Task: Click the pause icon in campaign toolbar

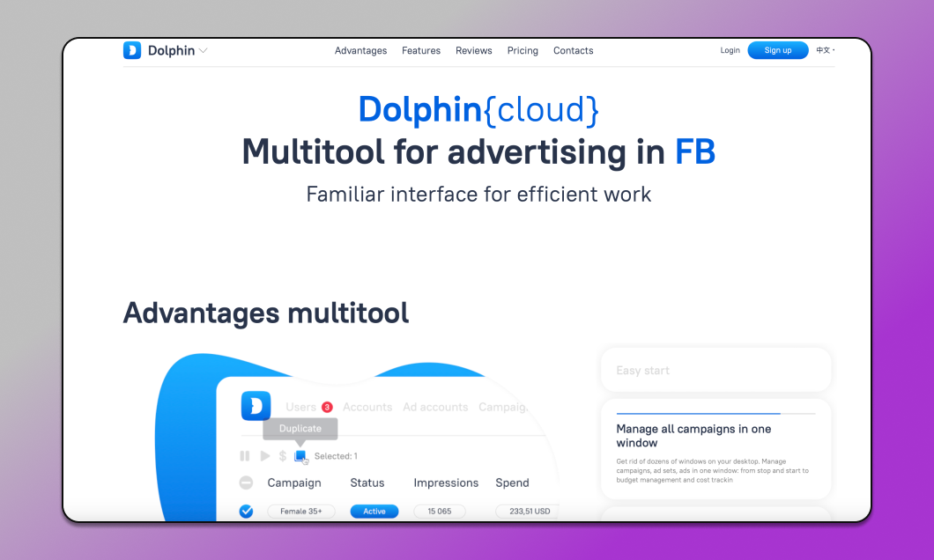Action: (x=245, y=456)
